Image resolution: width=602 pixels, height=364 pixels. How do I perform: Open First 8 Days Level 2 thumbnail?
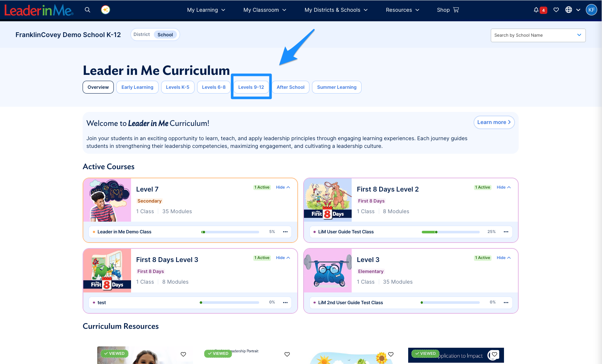click(328, 200)
